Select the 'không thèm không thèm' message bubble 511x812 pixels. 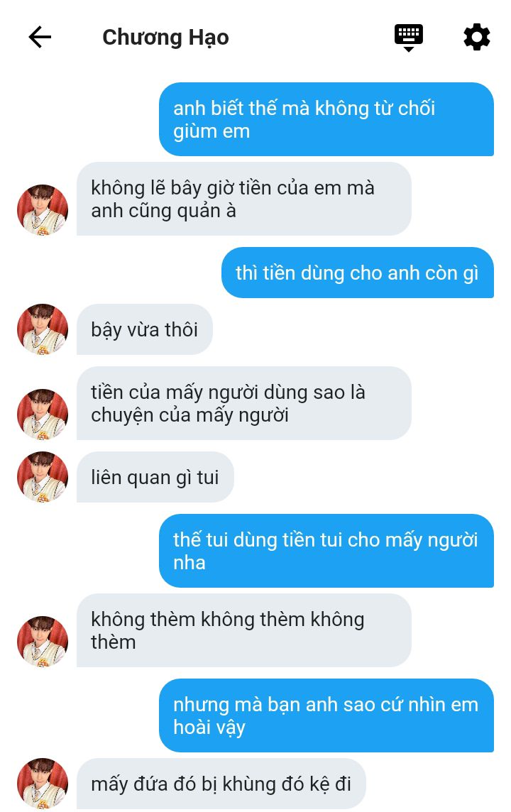(x=244, y=630)
